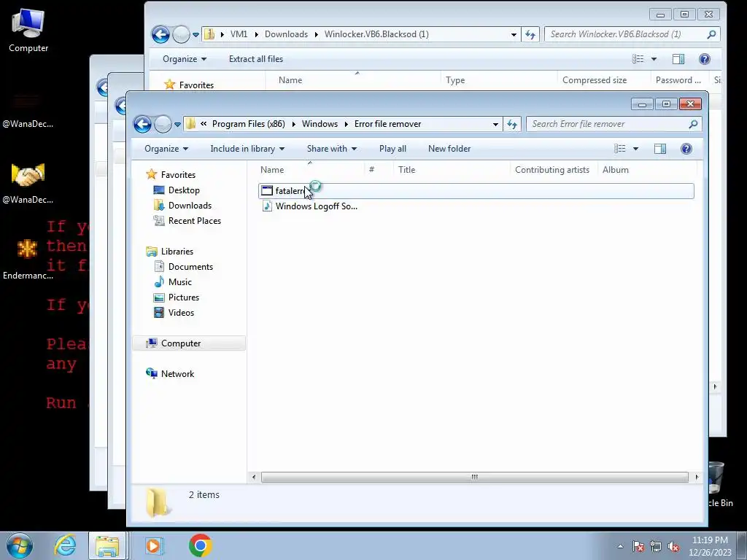Click fatalerror application icon
Viewport: 747px width, 560px height.
click(267, 191)
